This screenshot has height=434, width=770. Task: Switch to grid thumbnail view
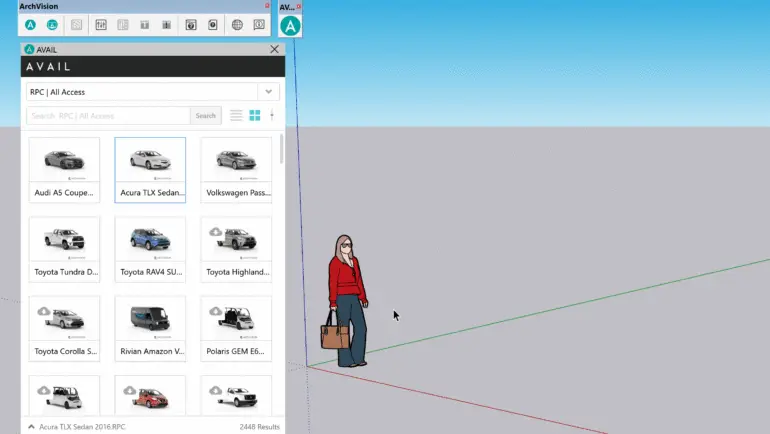255,115
